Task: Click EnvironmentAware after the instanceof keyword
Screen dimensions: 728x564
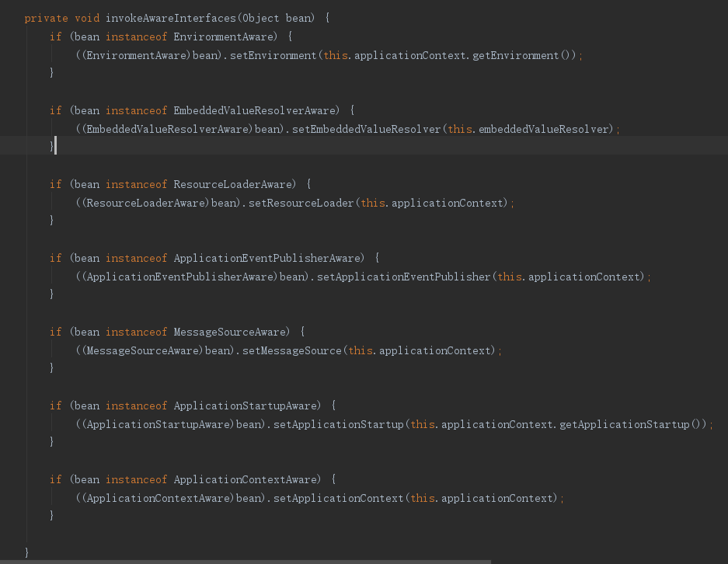Action: (225, 37)
